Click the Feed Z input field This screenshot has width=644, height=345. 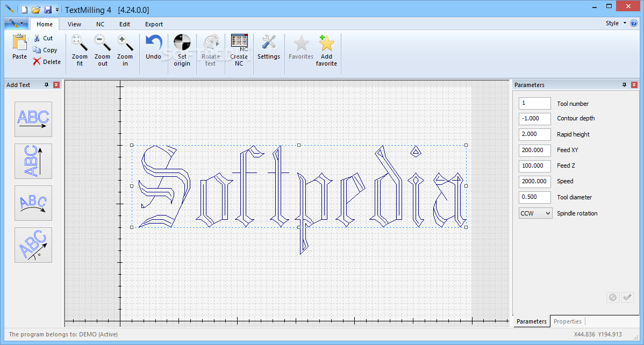(535, 166)
